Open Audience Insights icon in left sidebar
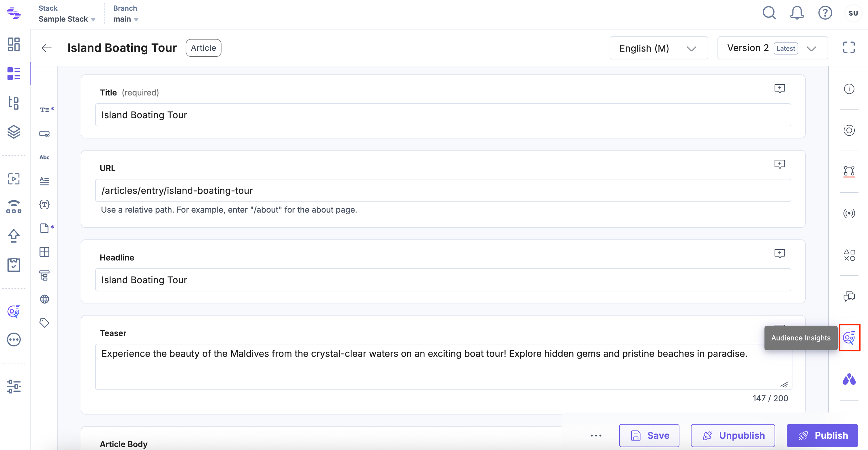The height and width of the screenshot is (450, 868). (x=14, y=311)
